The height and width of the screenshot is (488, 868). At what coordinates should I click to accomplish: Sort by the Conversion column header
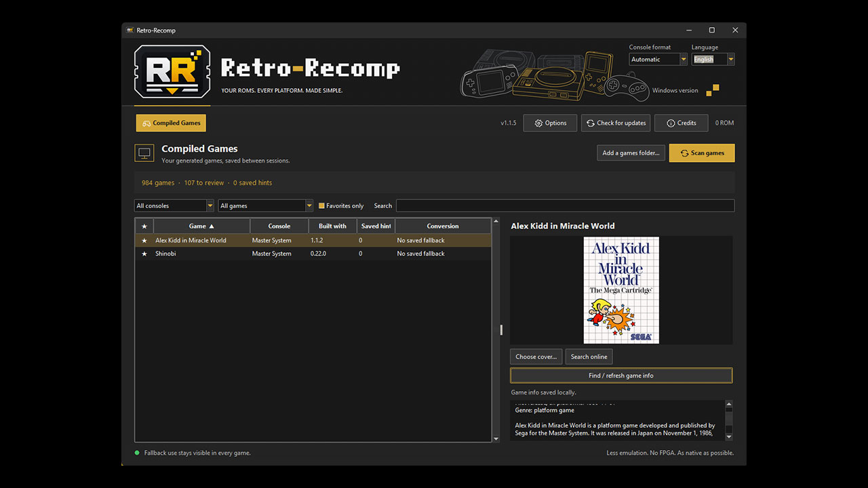tap(443, 226)
